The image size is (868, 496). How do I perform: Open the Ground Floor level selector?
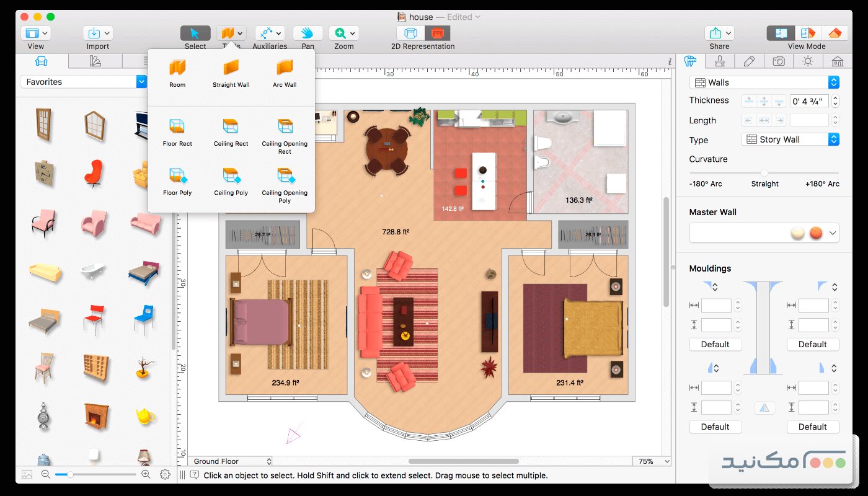pyautogui.click(x=231, y=461)
